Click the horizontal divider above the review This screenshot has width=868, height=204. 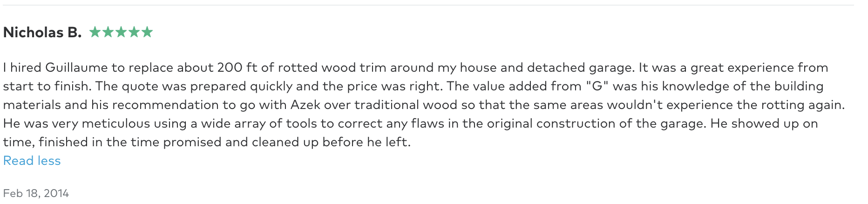[428, 5]
